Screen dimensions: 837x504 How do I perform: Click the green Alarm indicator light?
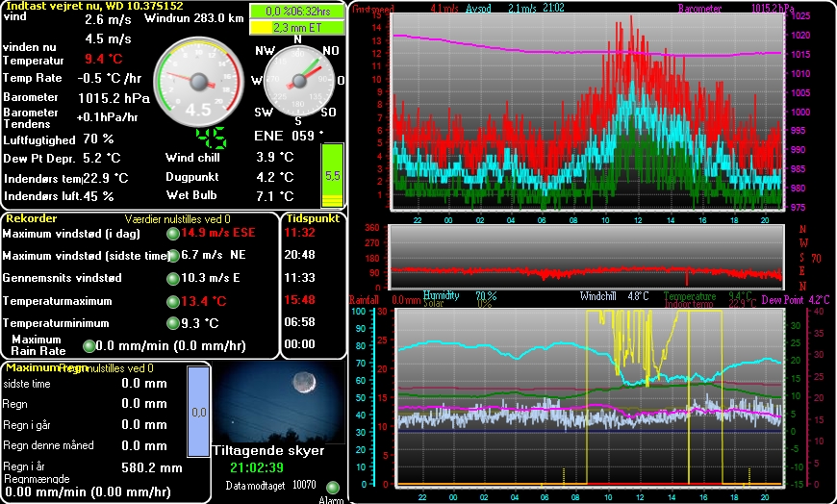click(333, 488)
